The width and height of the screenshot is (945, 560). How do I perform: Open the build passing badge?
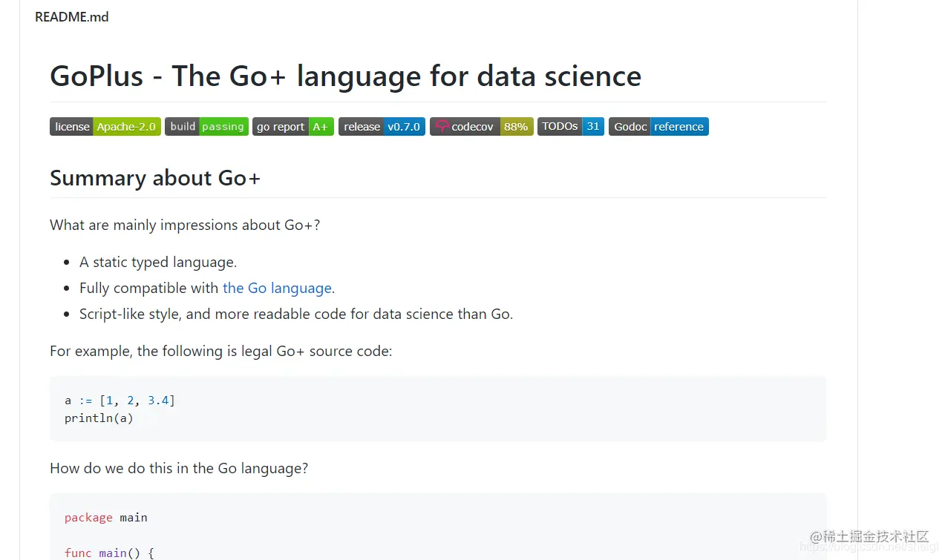click(x=206, y=127)
